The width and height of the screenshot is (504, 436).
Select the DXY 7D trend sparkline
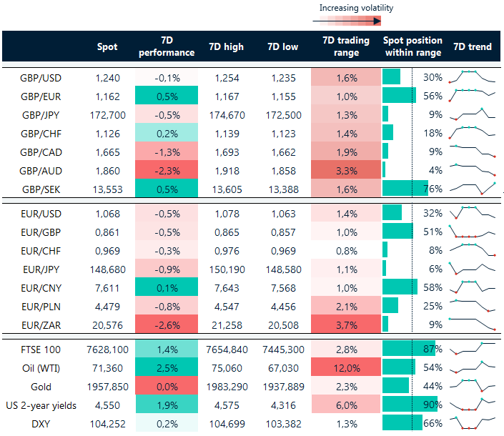pyautogui.click(x=472, y=423)
